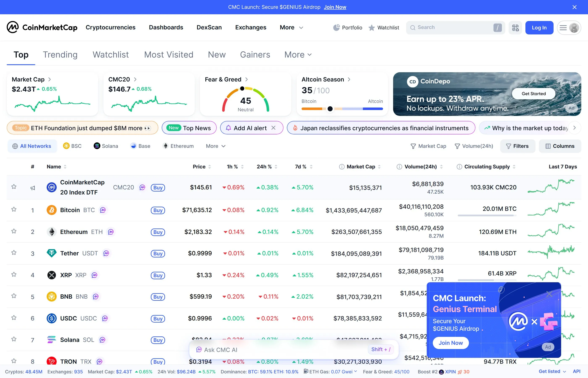Image resolution: width=588 pixels, height=378 pixels.
Task: Open the Market Cap filter dropdown
Action: [x=428, y=146]
